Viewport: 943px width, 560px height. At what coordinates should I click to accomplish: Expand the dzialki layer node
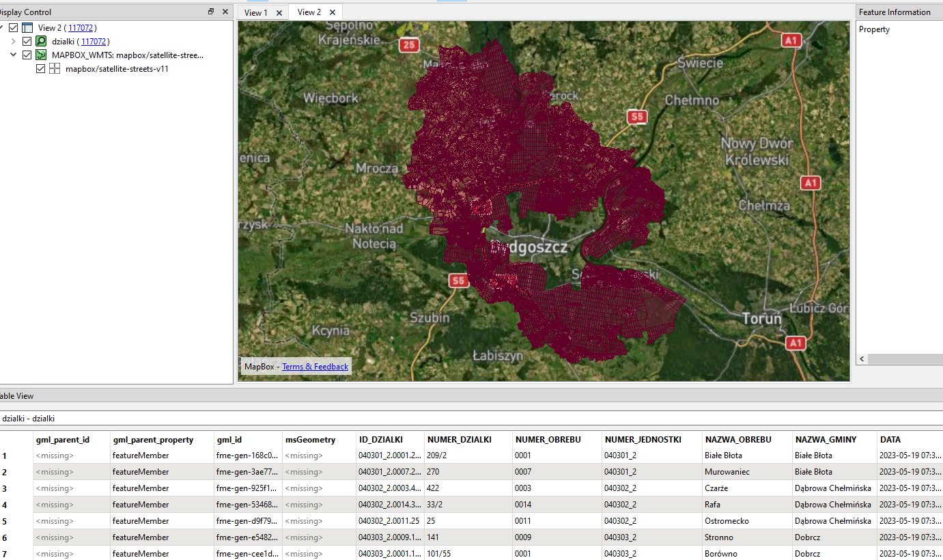14,42
